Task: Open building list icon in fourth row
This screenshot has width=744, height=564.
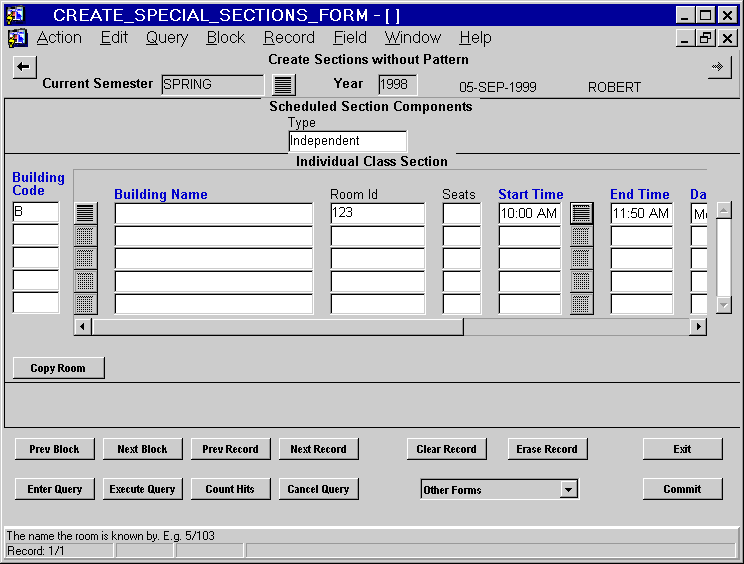Action: click(85, 281)
